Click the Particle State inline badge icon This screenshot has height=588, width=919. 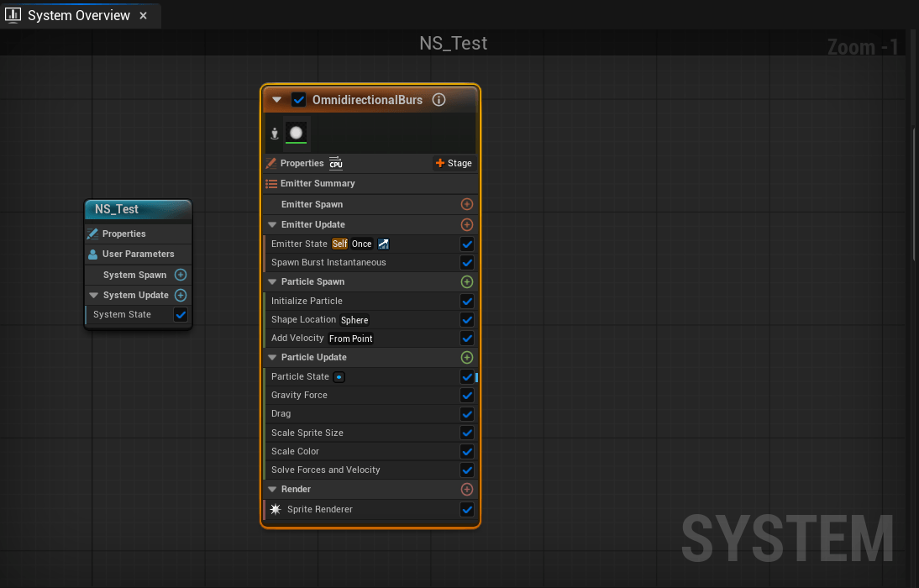pos(339,377)
